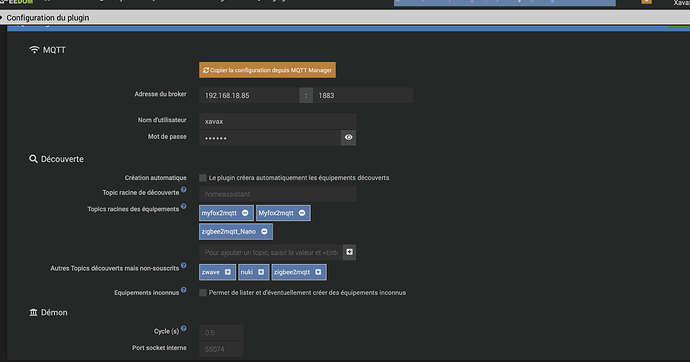
Task: Edit the broker port field 1883
Action: tap(363, 95)
